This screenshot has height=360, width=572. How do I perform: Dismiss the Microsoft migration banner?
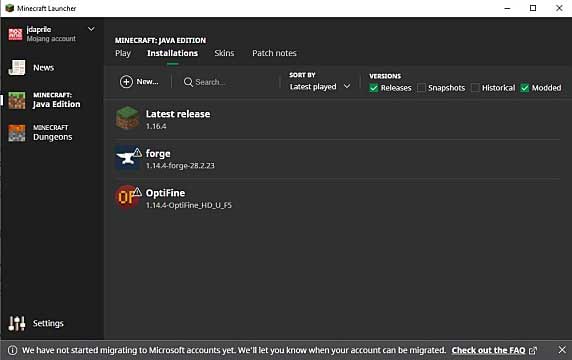562,350
